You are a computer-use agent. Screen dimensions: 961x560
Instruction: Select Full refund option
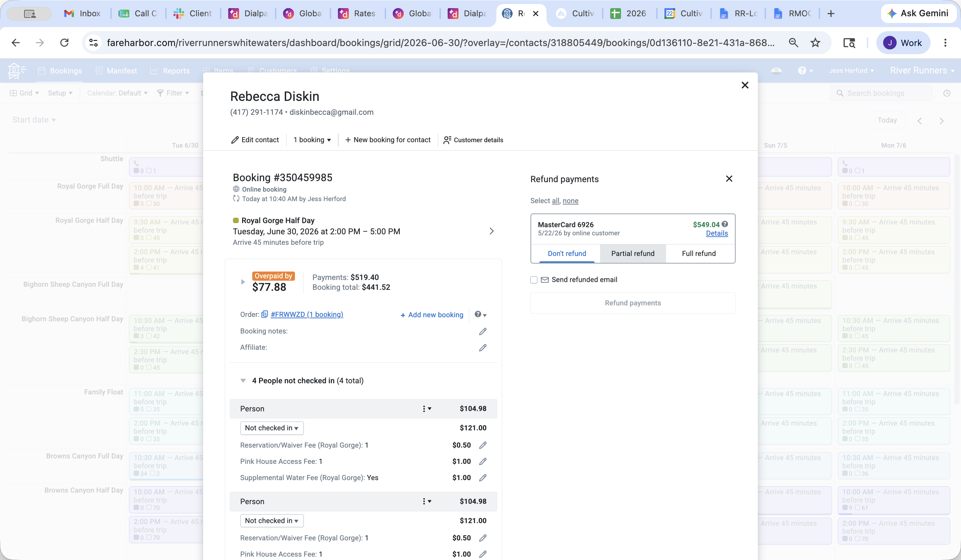699,254
